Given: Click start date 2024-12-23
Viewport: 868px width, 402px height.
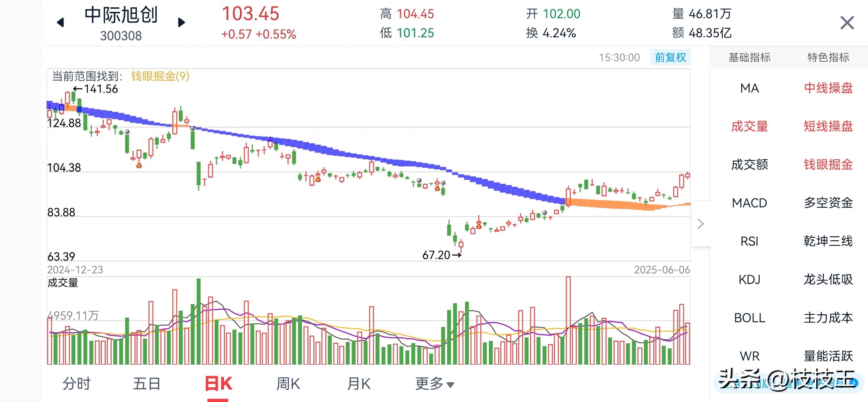Looking at the screenshot, I should [75, 270].
